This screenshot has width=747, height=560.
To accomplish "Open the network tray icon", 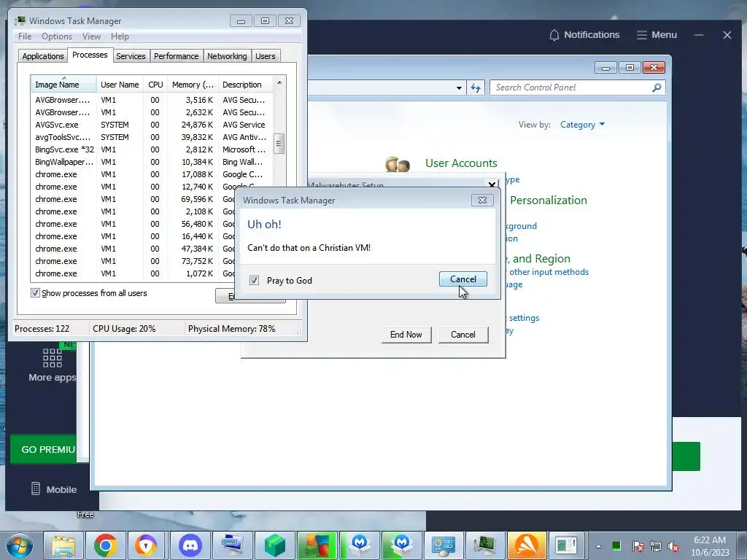I will (x=656, y=545).
